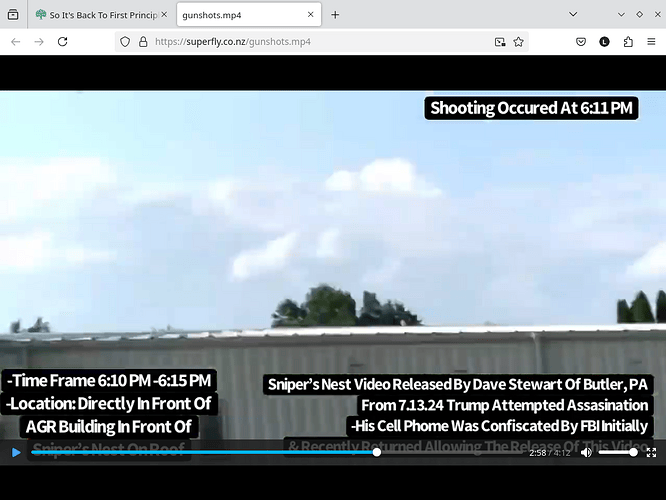Open the account profile icon

605,42
